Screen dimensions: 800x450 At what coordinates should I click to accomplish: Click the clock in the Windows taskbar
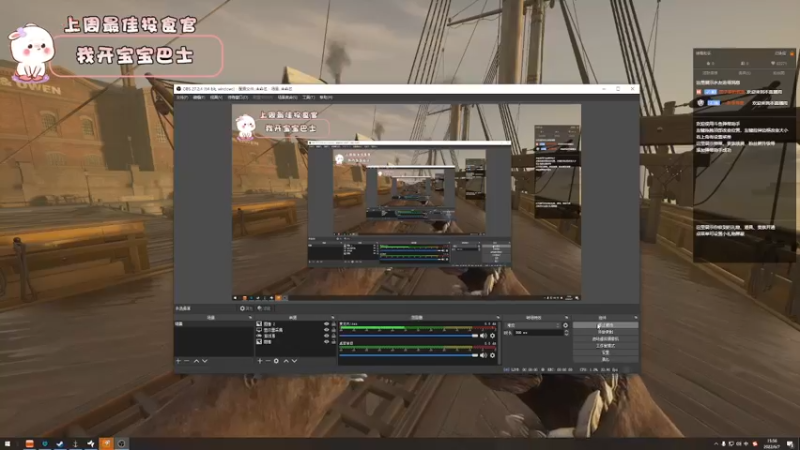click(x=771, y=444)
